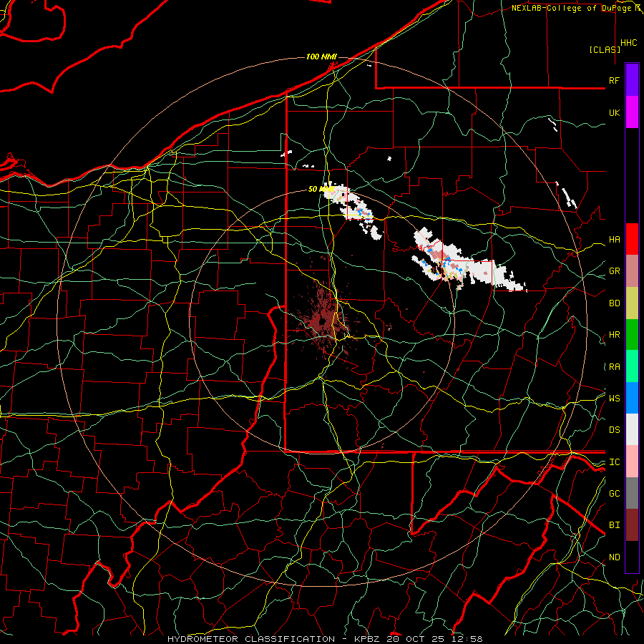Click the white DS legend swatch
Image resolution: width=644 pixels, height=644 pixels.
point(632,429)
